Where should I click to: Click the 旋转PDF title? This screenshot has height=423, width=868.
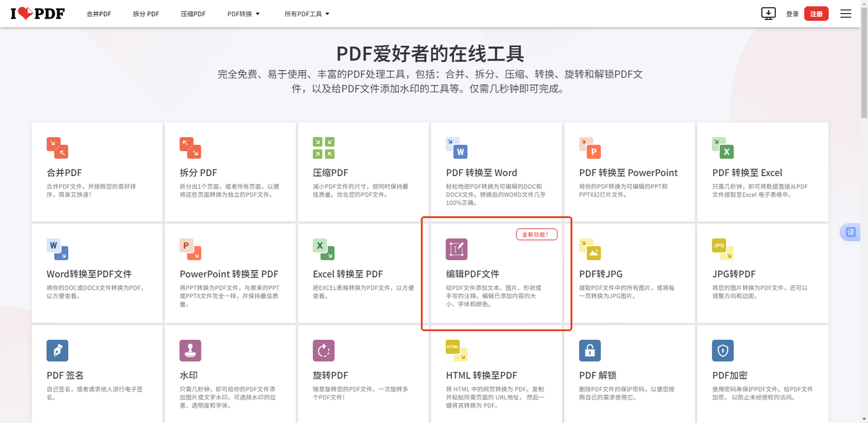click(x=330, y=375)
